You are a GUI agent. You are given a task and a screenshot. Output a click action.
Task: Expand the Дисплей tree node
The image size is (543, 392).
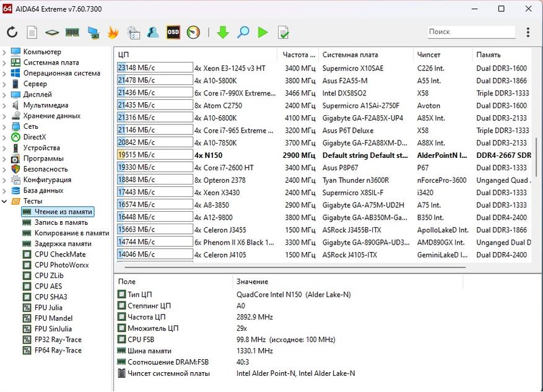[4, 95]
